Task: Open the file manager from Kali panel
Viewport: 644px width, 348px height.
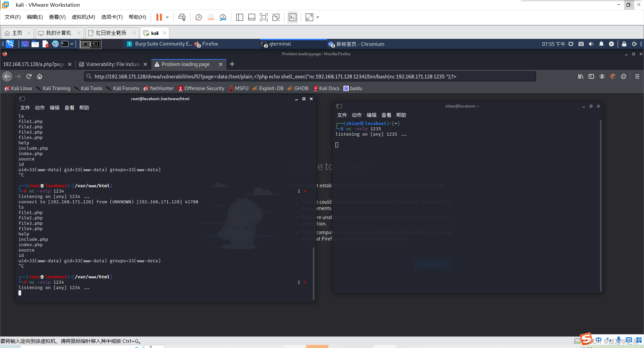Action: coord(35,44)
